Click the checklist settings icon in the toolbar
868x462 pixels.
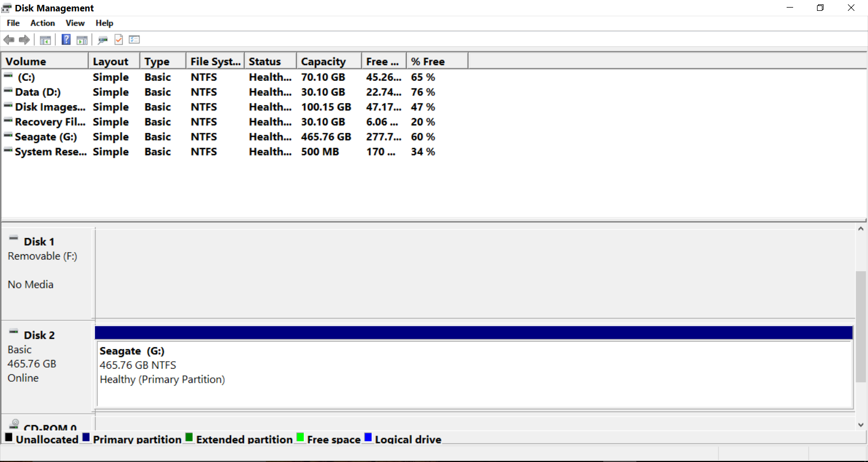[135, 40]
